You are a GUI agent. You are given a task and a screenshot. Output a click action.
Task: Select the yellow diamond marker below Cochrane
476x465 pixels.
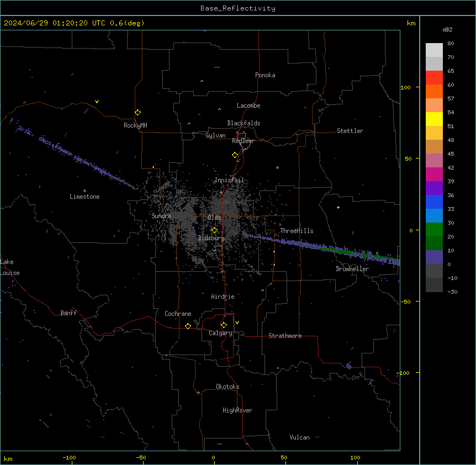click(188, 326)
